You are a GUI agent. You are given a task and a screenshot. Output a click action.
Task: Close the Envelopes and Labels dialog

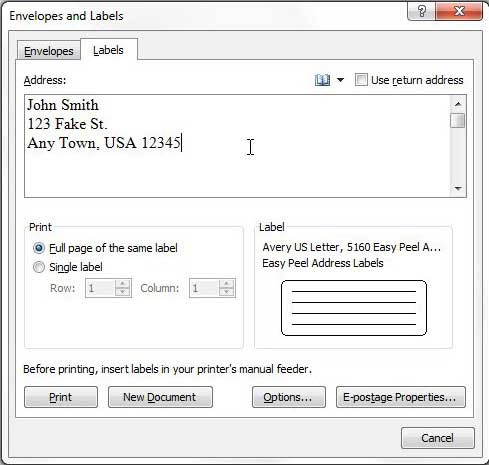[459, 12]
